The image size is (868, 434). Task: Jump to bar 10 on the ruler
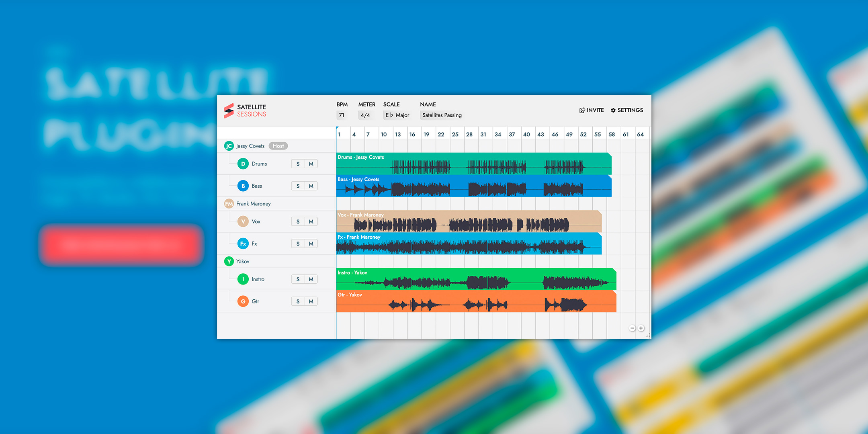coord(384,135)
